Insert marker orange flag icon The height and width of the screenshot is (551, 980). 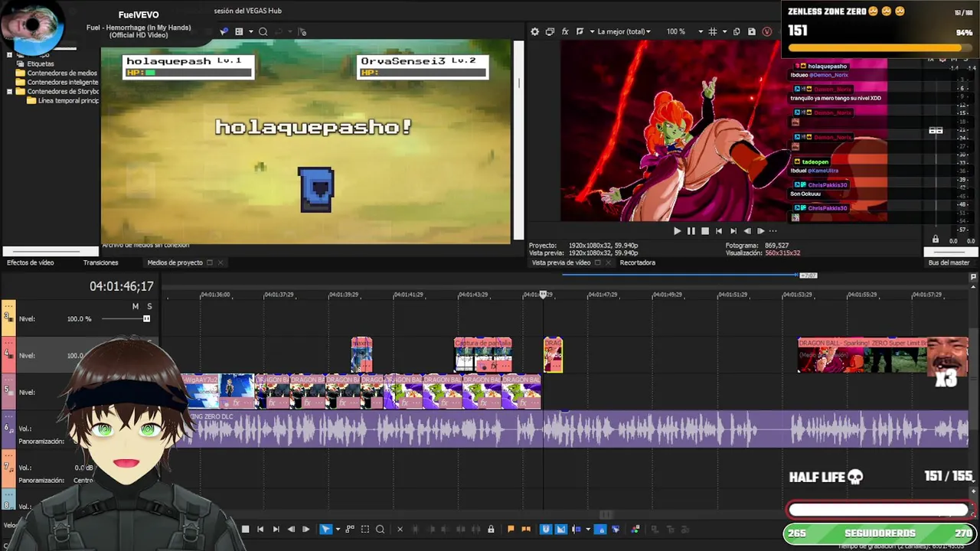(x=511, y=529)
